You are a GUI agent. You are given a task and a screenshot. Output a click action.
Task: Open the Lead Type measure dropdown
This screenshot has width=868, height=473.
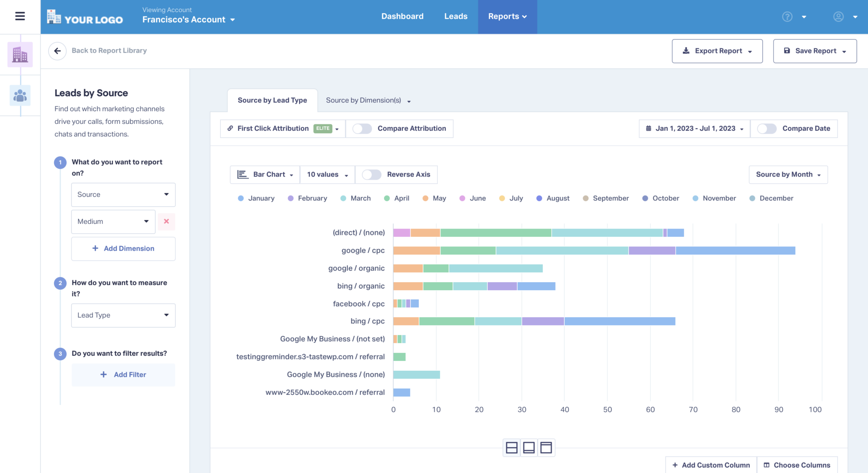tap(123, 315)
